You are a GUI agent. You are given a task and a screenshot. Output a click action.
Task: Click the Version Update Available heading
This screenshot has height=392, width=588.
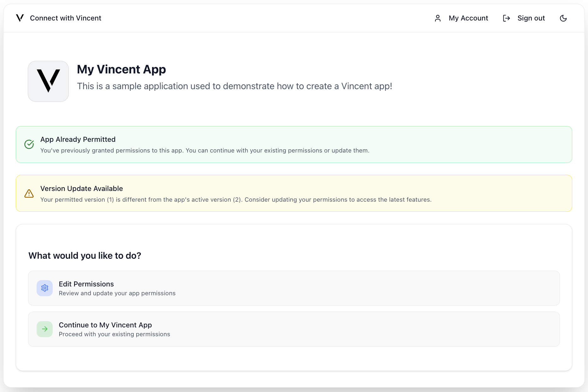(x=82, y=188)
